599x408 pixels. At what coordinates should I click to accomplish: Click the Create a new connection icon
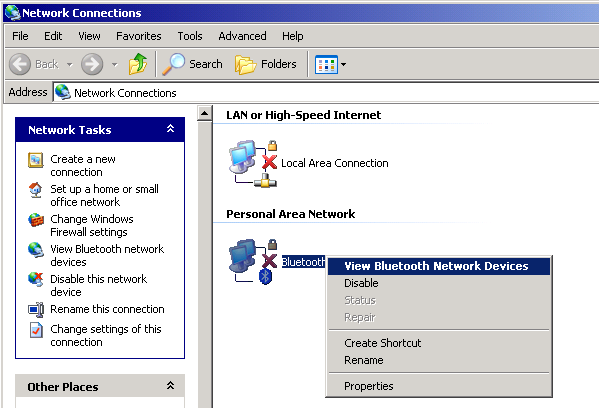[36, 160]
